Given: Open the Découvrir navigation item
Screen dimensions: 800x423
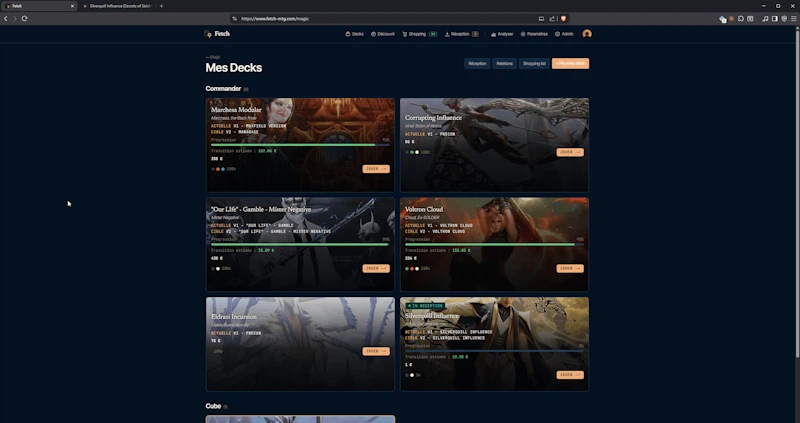Looking at the screenshot, I should click(383, 34).
